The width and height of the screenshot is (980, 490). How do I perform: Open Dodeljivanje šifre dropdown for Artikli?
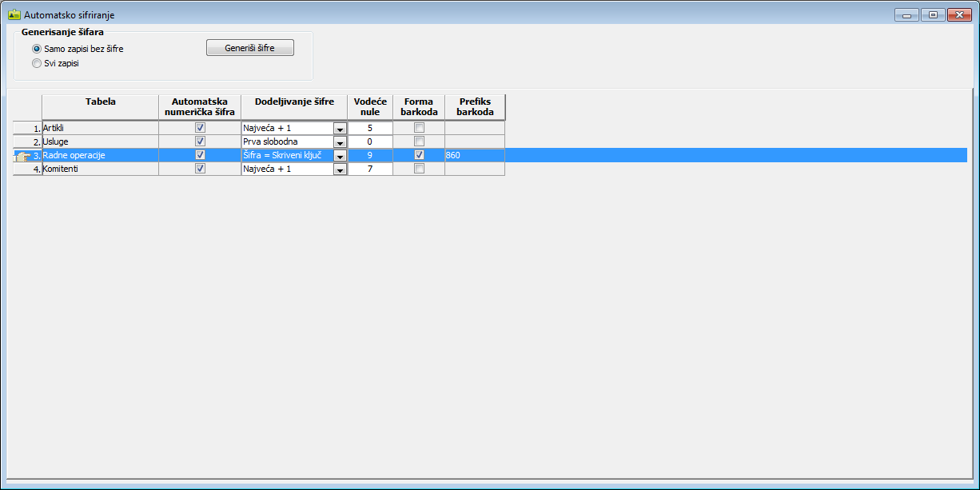[340, 129]
